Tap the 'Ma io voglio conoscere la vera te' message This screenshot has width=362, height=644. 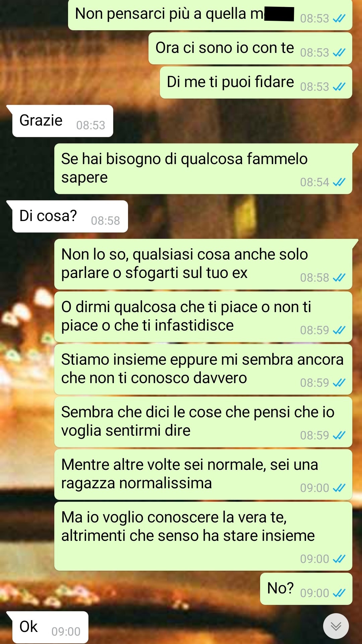[203, 536]
